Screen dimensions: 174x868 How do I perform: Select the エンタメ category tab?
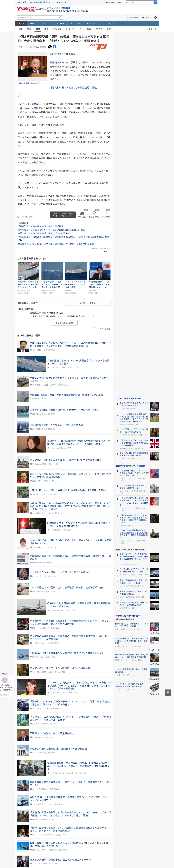(x=57, y=29)
